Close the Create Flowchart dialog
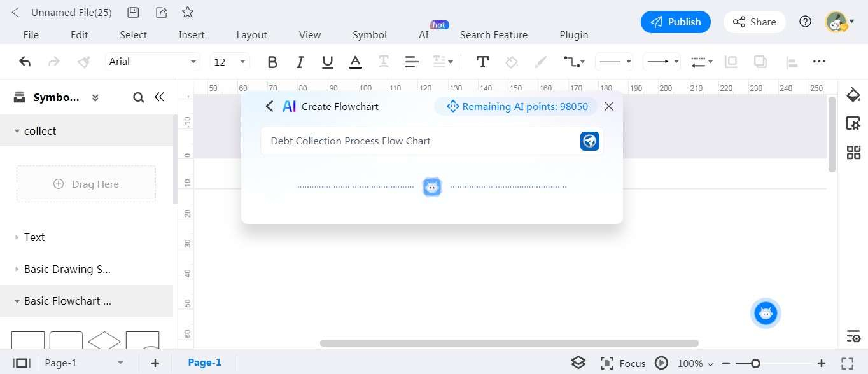 [x=609, y=106]
